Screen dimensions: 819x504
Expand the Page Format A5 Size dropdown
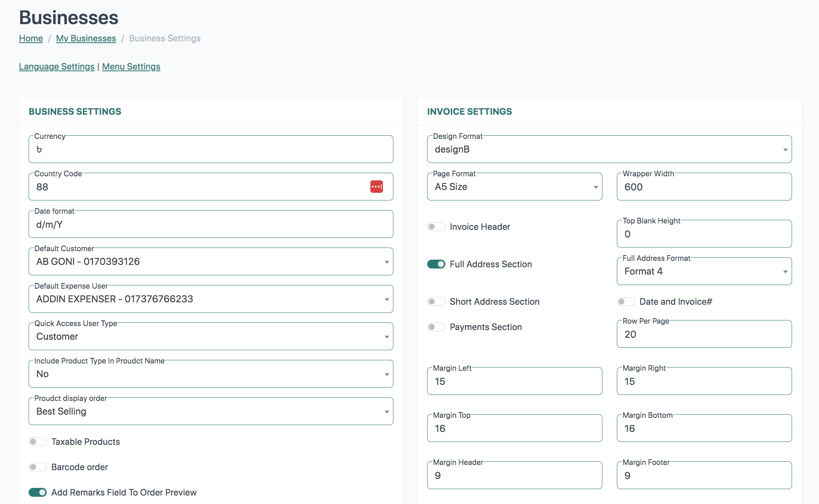pyautogui.click(x=514, y=187)
